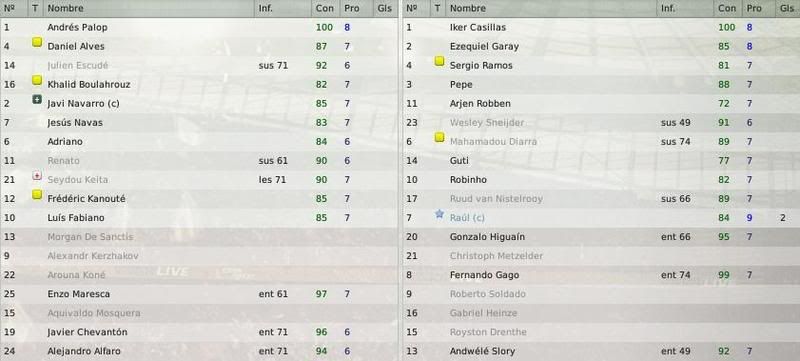Sort left team by Con column header
Image resolution: width=800 pixels, height=361 pixels.
(x=324, y=8)
